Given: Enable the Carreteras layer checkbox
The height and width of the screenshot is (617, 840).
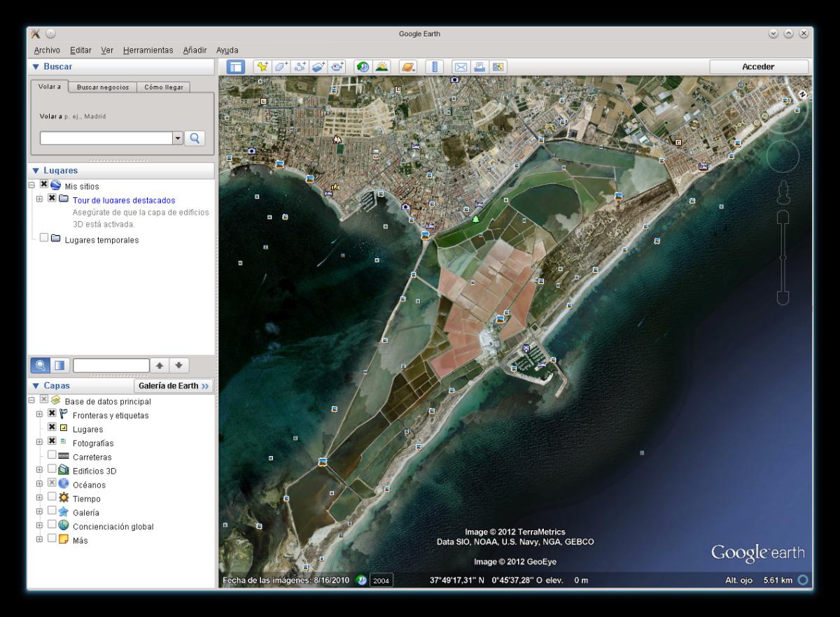Looking at the screenshot, I should (x=52, y=455).
